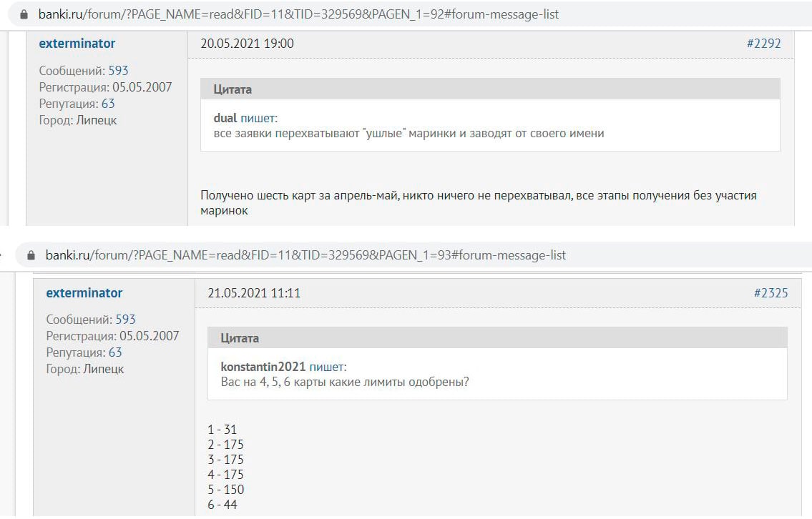Viewport: 812px width, 519px height.
Task: Click message count 593 in post #2325
Action: click(125, 320)
